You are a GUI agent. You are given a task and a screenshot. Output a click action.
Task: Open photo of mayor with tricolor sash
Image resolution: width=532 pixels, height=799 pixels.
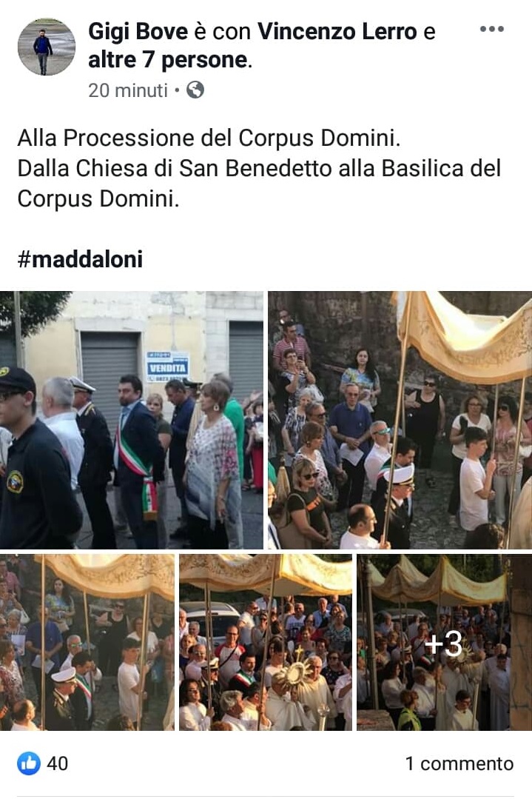132,420
